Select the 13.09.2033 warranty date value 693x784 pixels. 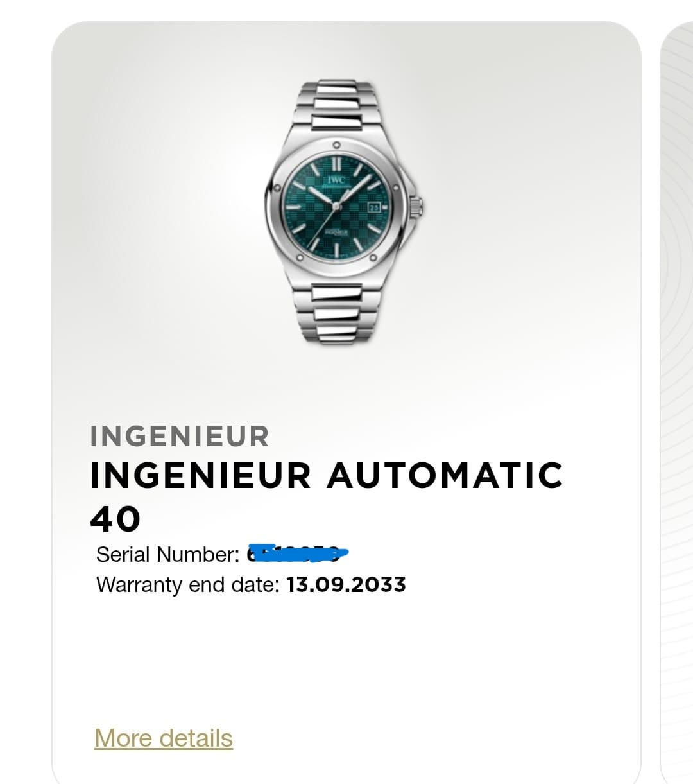(x=346, y=585)
